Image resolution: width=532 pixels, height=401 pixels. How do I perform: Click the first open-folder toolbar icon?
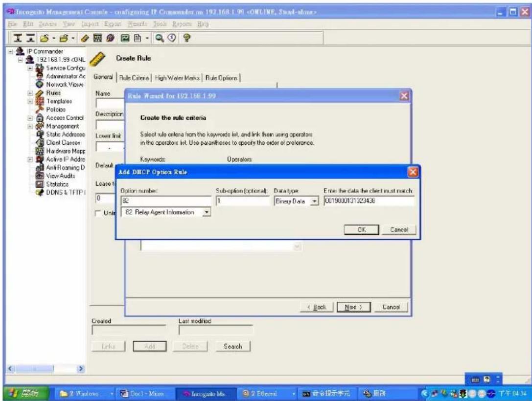pos(45,38)
